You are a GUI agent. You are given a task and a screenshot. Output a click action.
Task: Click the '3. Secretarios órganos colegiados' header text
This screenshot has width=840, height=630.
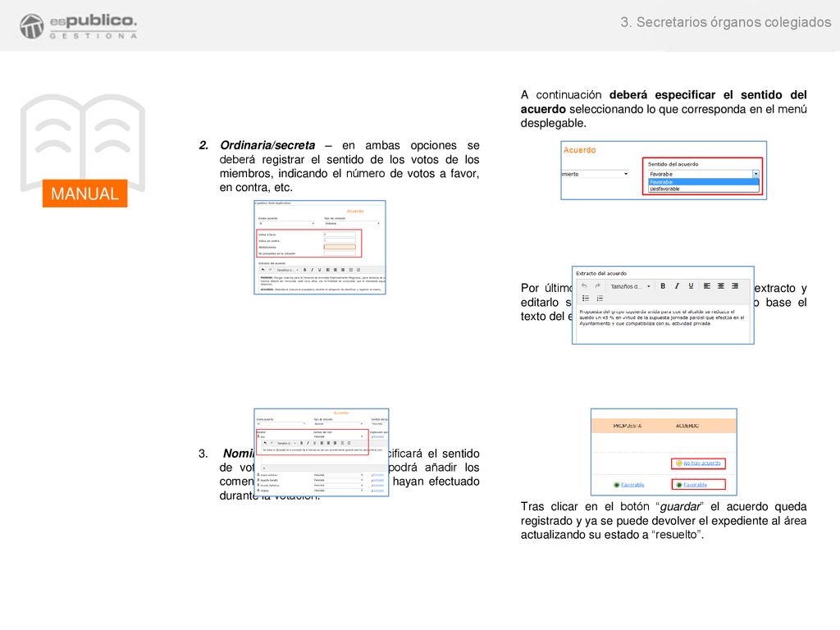coord(726,22)
